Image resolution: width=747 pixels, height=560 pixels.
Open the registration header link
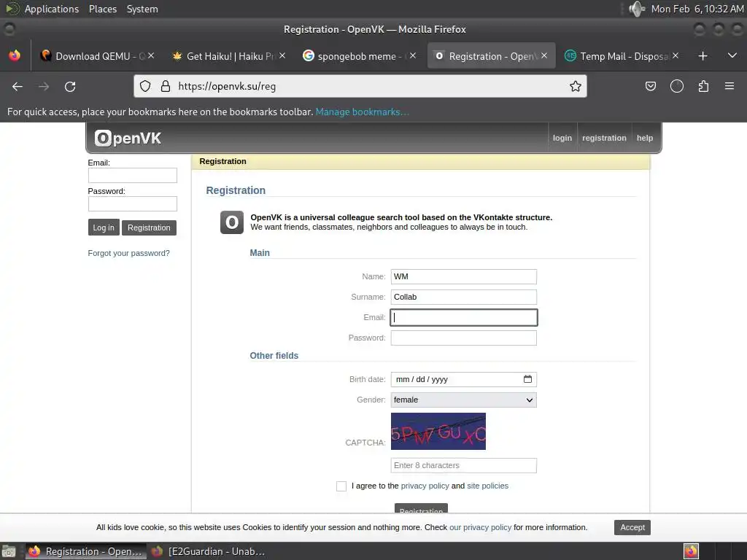pos(604,138)
